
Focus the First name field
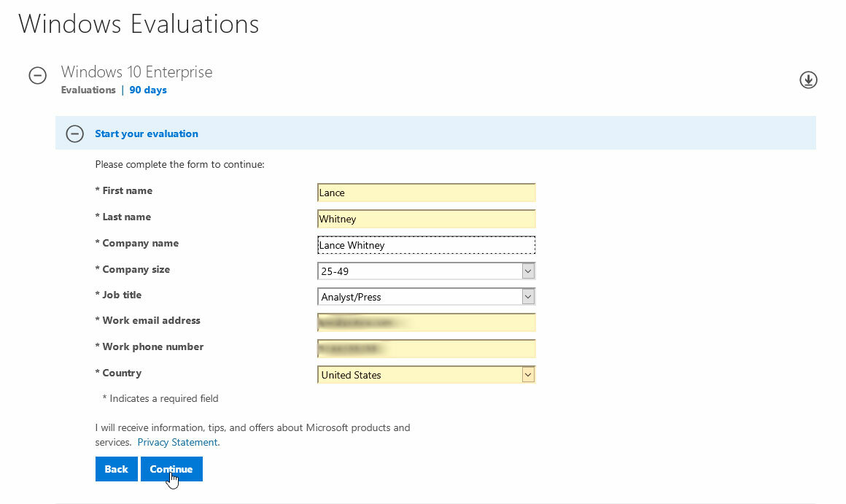[426, 193]
